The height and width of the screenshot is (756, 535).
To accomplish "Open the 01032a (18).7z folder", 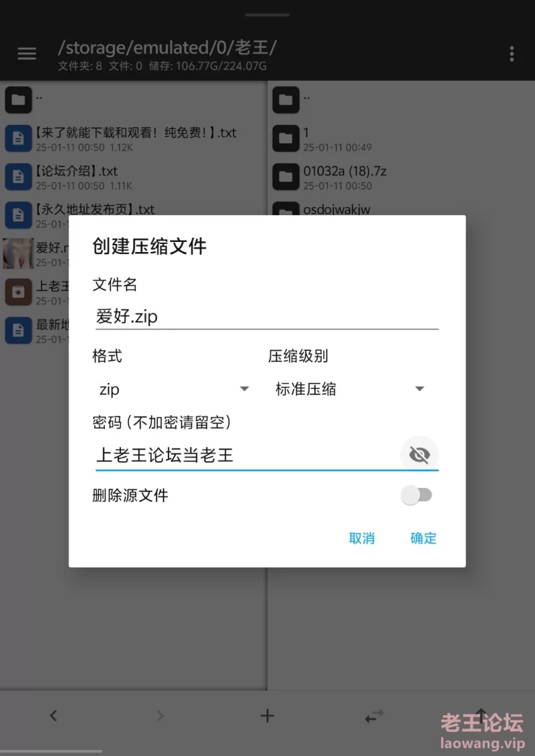I will click(x=401, y=177).
